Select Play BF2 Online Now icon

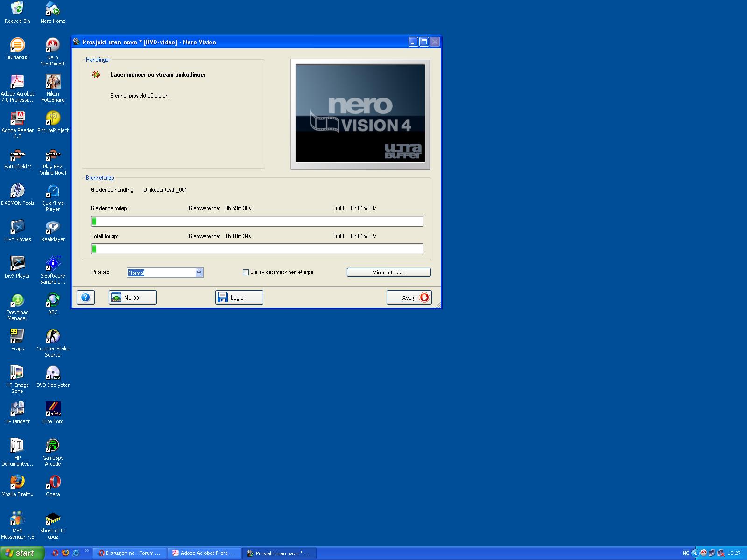coord(53,161)
